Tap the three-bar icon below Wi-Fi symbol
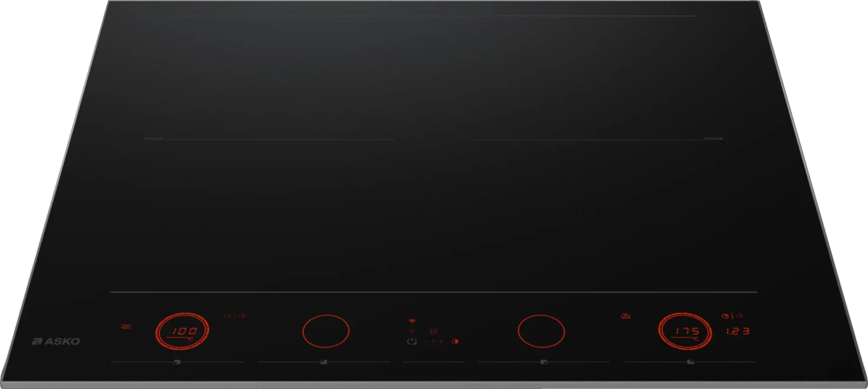Image resolution: width=868 pixels, height=389 pixels. (x=412, y=331)
